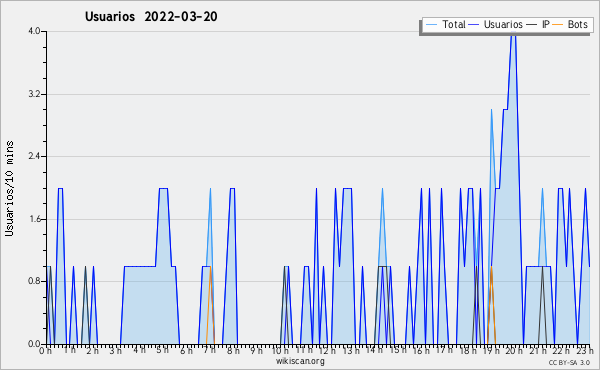
Task: Select the 'Usuarios' legend entry
Action: (503, 24)
